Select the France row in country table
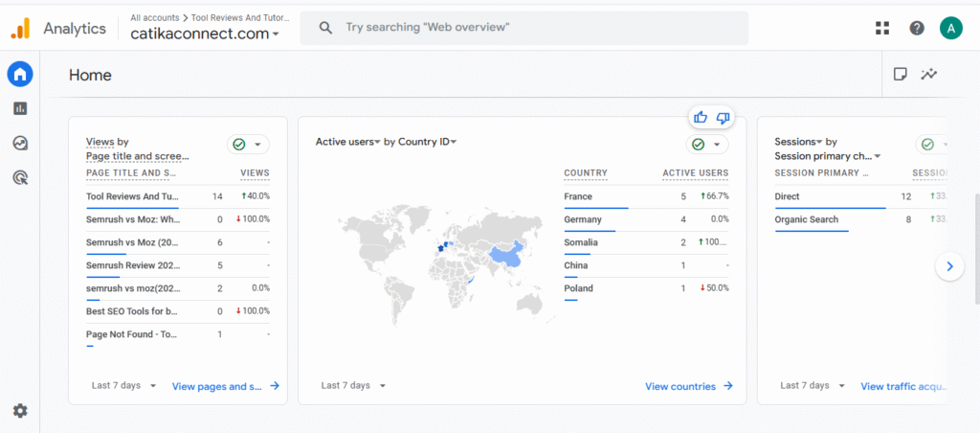Screen dimensions: 980x433 578,196
